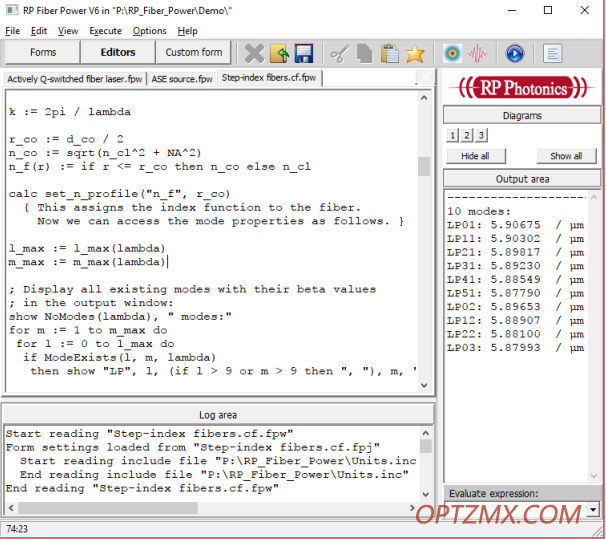
Task: Click code line 'r_co := d_co / 2'
Action: (x=66, y=139)
